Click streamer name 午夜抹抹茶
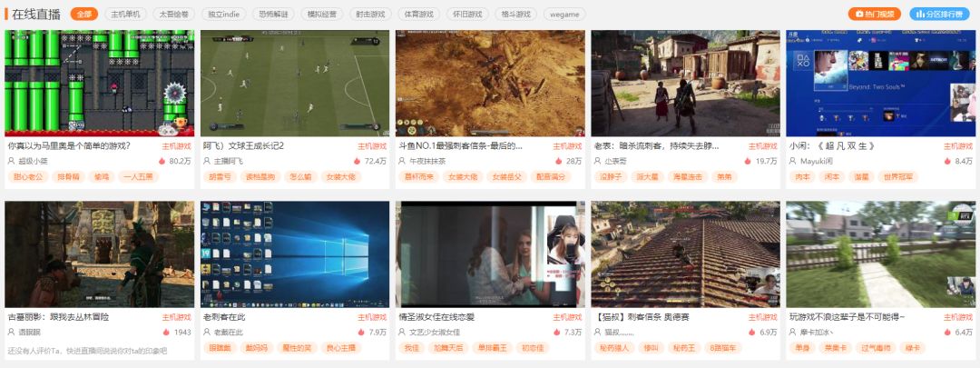 click(x=427, y=161)
